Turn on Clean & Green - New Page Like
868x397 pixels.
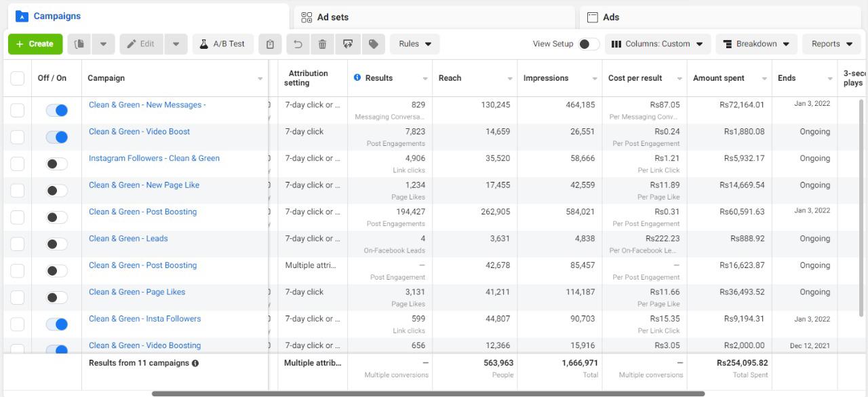57,191
